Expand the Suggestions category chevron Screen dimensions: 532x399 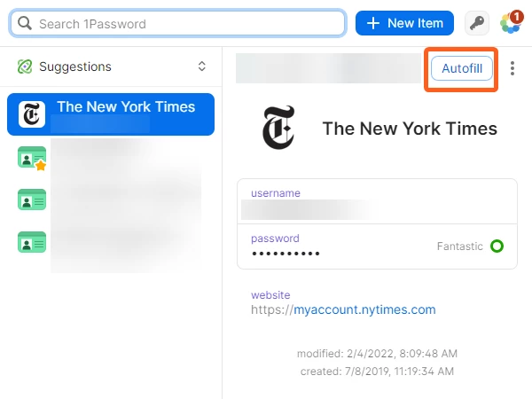coord(202,66)
